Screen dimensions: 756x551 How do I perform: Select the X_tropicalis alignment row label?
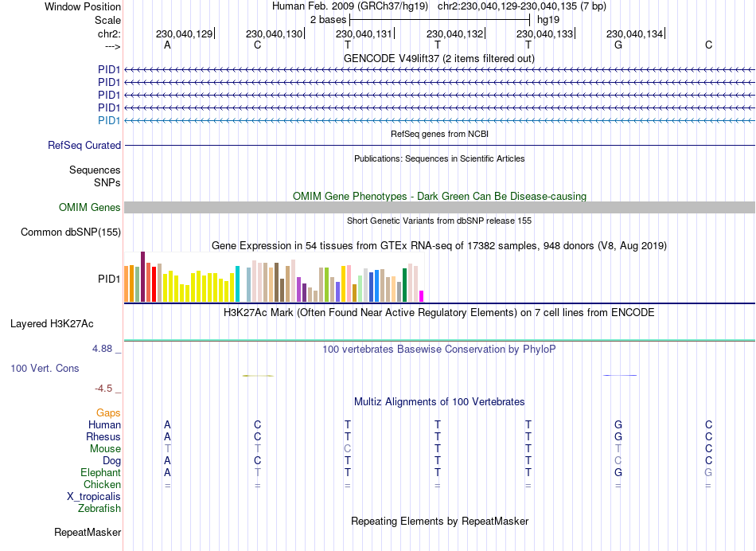tap(94, 497)
